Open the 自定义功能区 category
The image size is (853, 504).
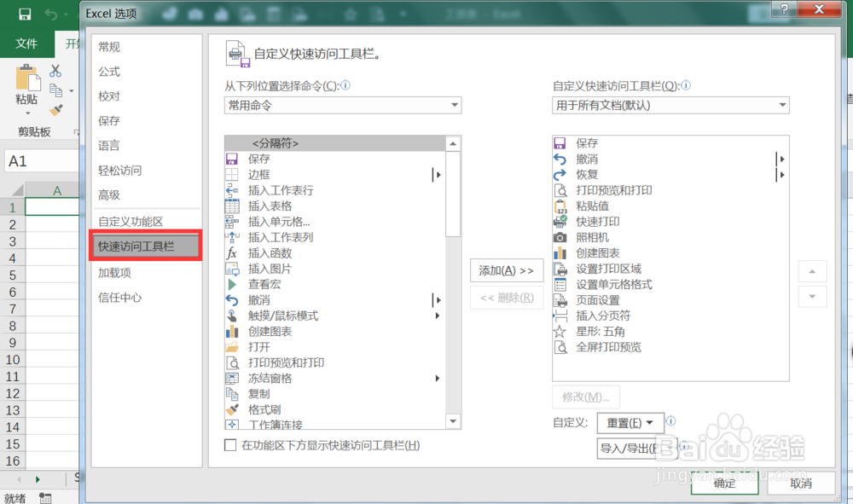click(147, 221)
